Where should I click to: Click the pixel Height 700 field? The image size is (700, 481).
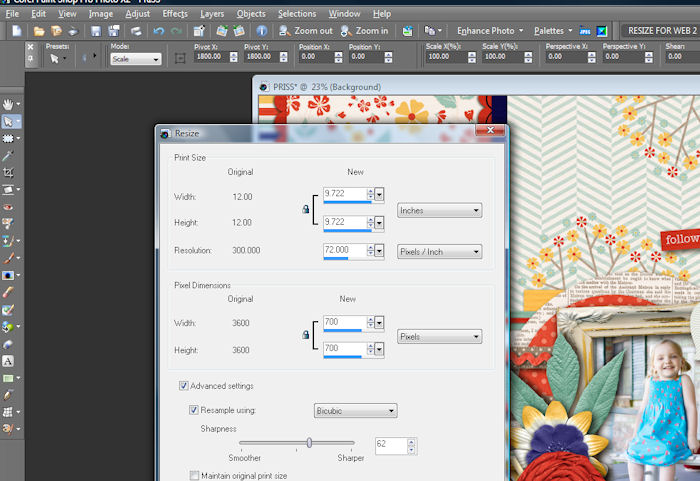click(x=345, y=348)
